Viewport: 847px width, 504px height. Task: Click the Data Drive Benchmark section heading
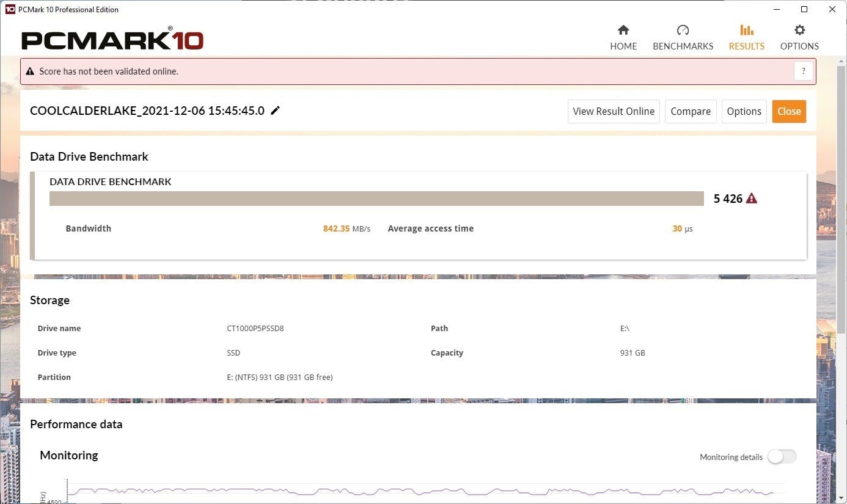point(89,156)
